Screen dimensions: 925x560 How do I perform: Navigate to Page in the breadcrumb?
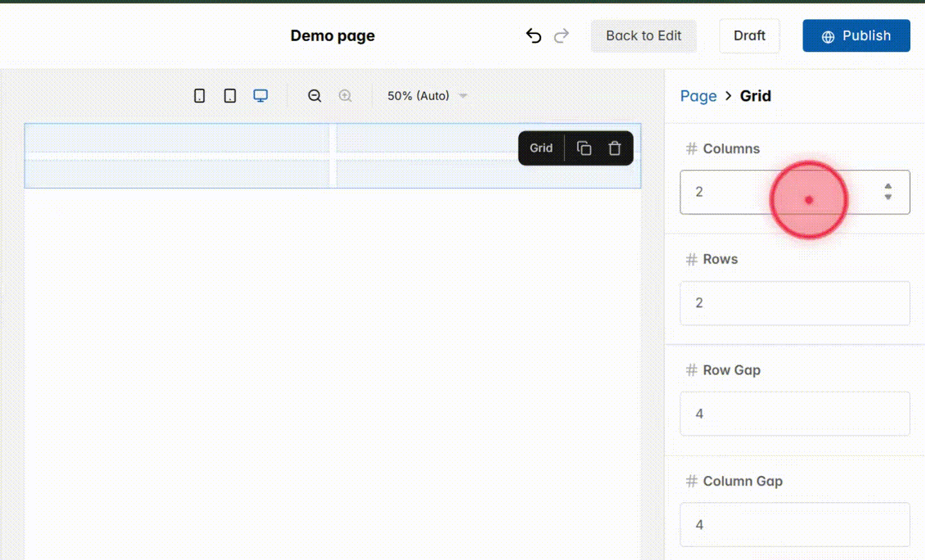[x=698, y=96]
